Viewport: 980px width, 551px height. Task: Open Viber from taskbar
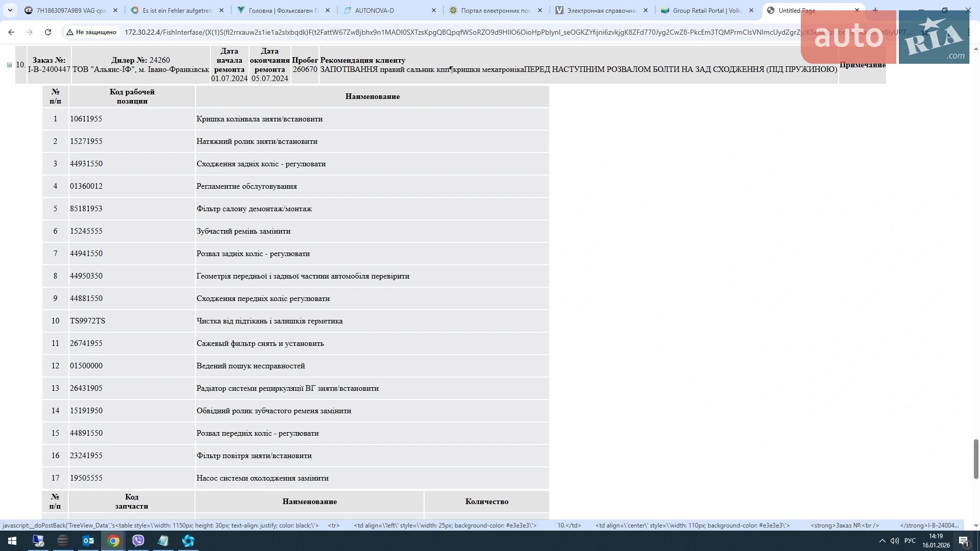pos(138,541)
